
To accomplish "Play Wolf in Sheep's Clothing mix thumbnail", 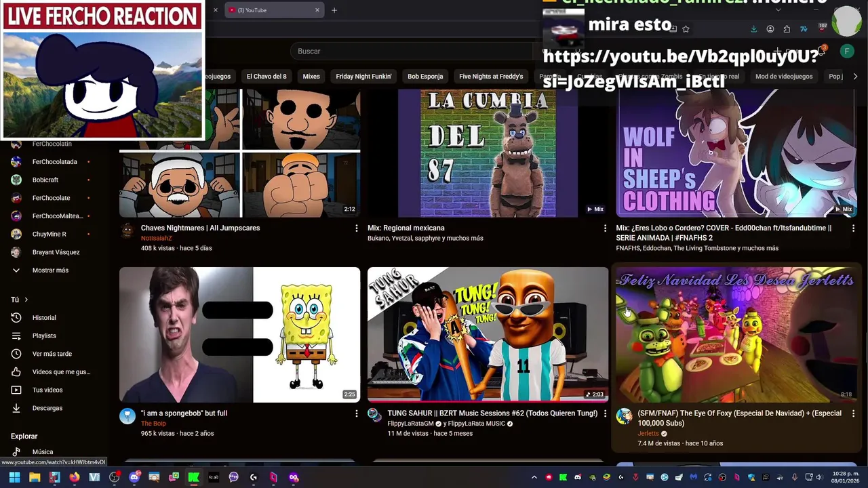I will pyautogui.click(x=736, y=153).
